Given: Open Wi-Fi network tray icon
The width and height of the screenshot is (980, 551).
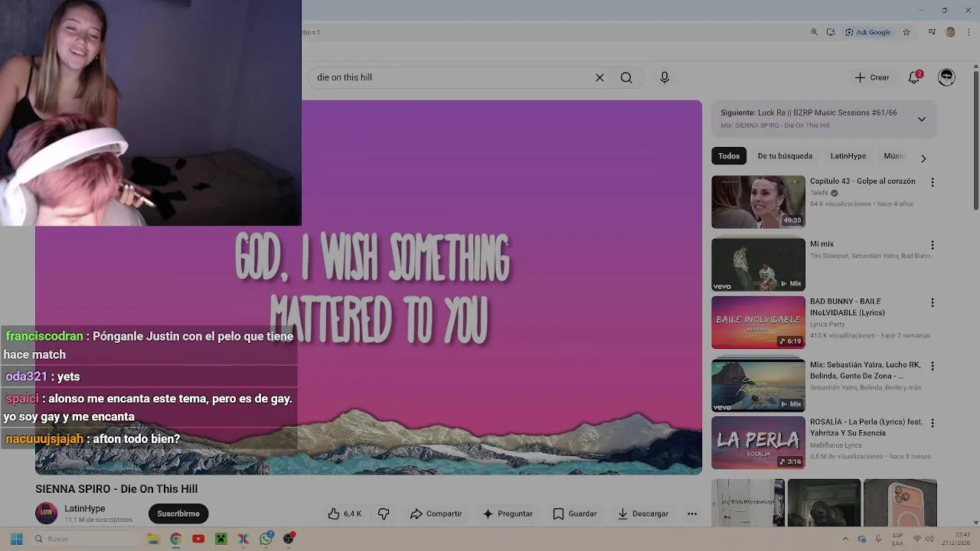Looking at the screenshot, I should tap(917, 539).
